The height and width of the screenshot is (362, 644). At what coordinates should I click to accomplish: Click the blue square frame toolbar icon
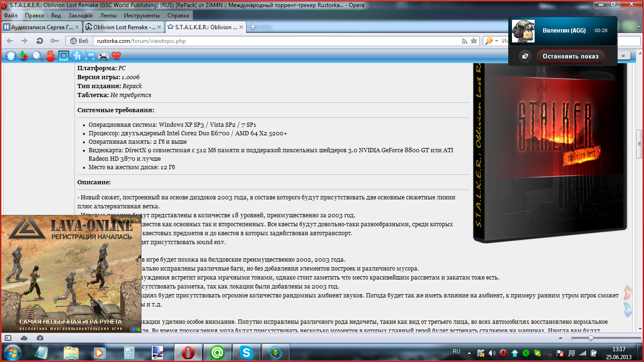[x=64, y=56]
